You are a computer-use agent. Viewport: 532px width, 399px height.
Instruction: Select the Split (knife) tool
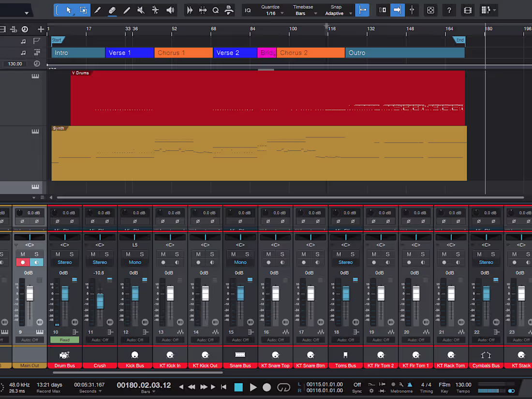pos(98,10)
